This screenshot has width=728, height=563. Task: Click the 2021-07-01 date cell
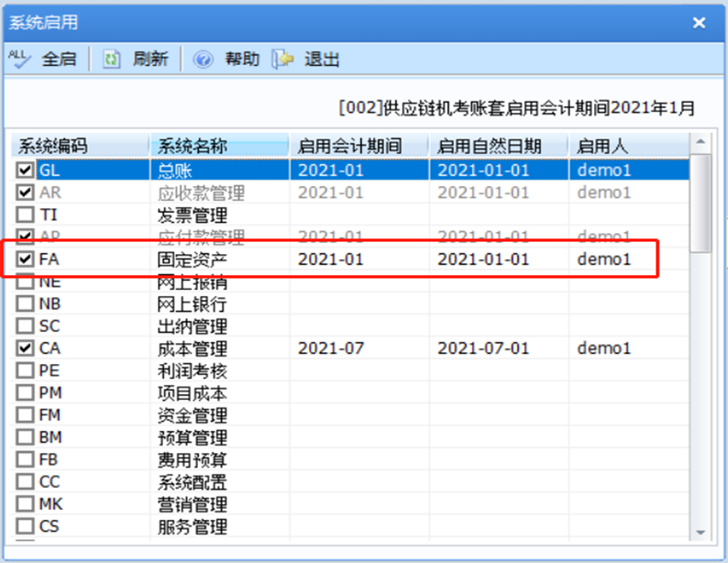[483, 348]
